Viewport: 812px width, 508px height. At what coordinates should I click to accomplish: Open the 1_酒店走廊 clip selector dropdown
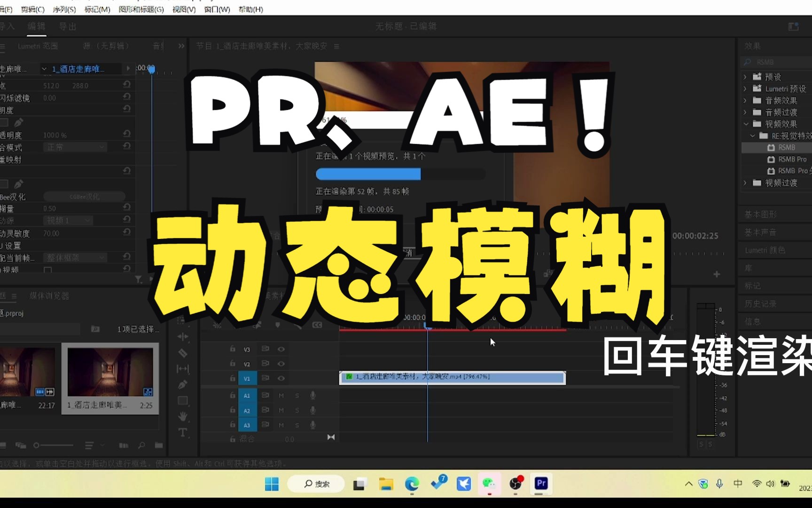[x=44, y=69]
